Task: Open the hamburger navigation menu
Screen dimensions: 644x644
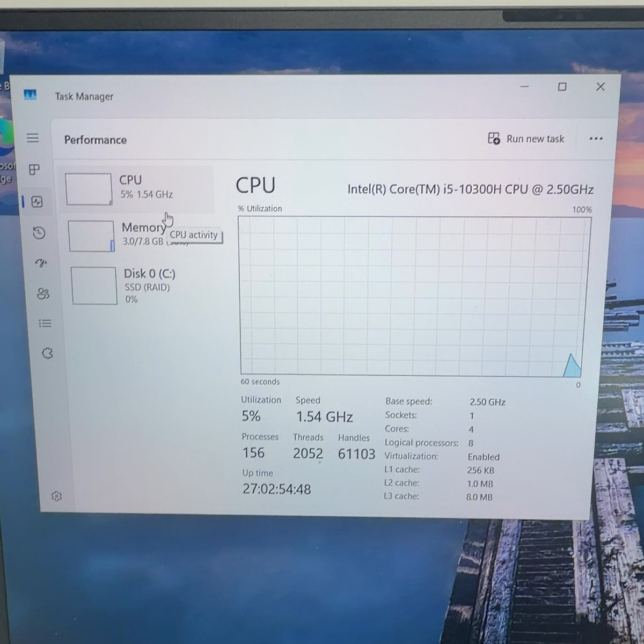Action: coord(33,138)
